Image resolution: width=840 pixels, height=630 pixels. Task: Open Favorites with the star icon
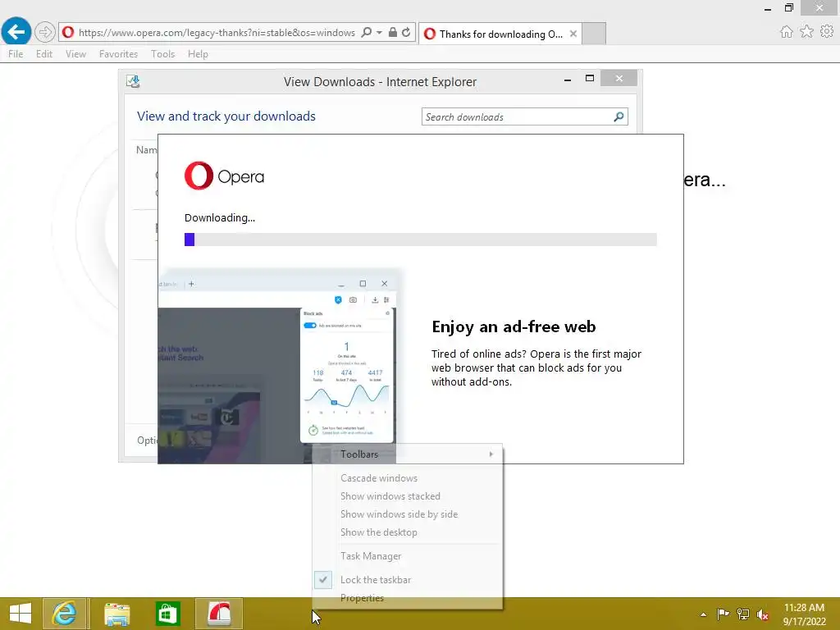tap(806, 32)
